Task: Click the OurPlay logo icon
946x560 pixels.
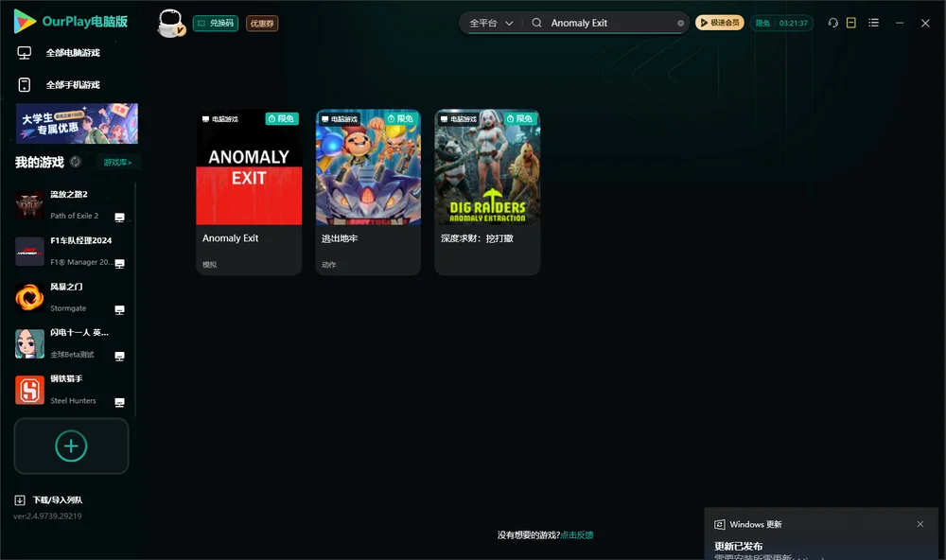Action: tap(25, 21)
